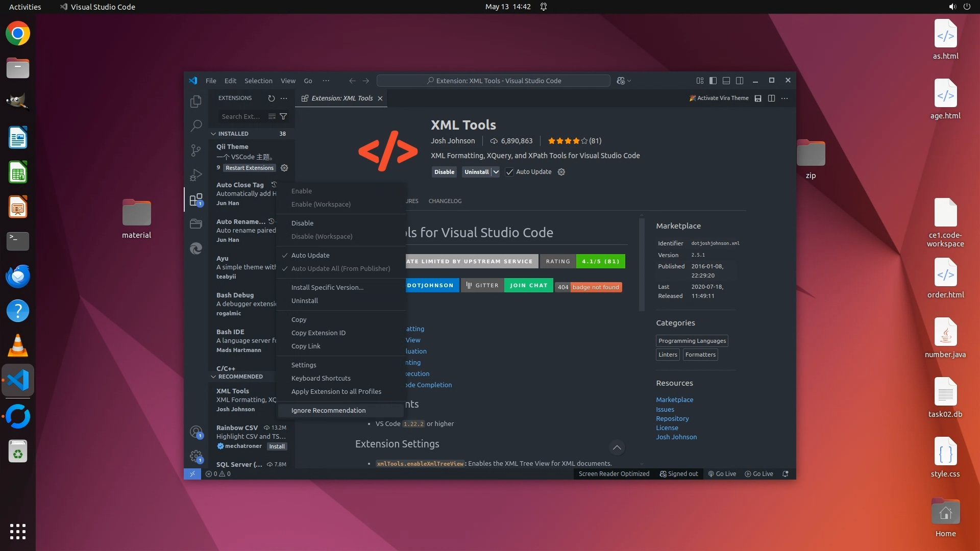
Task: Collapse the INSTALLED extensions section
Action: click(x=213, y=134)
